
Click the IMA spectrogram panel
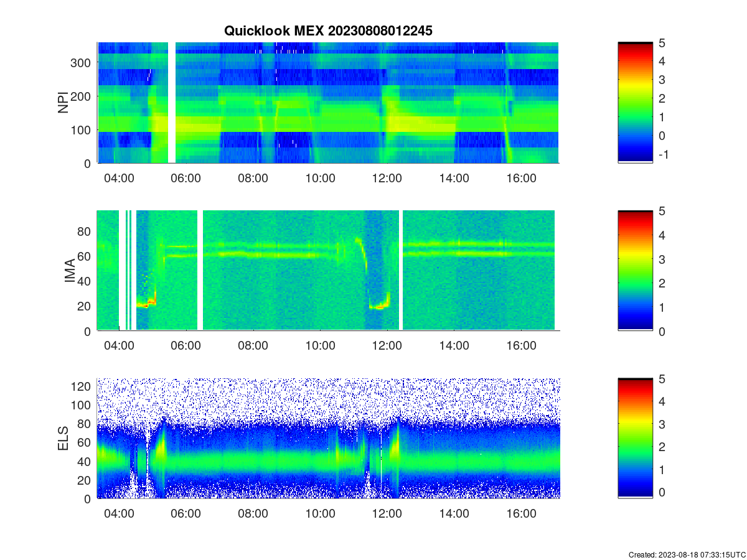click(x=327, y=270)
